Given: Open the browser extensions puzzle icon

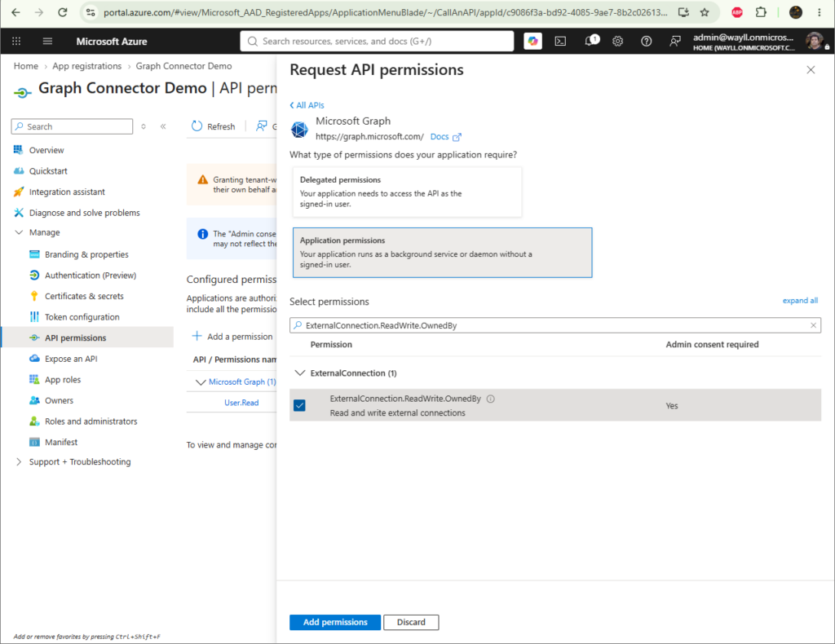Looking at the screenshot, I should click(x=761, y=12).
